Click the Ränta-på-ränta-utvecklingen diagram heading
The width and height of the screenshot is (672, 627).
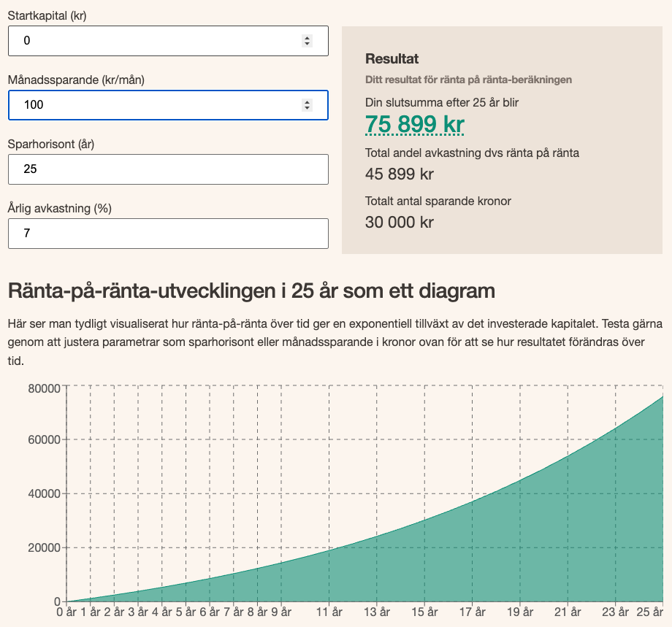pos(251,291)
